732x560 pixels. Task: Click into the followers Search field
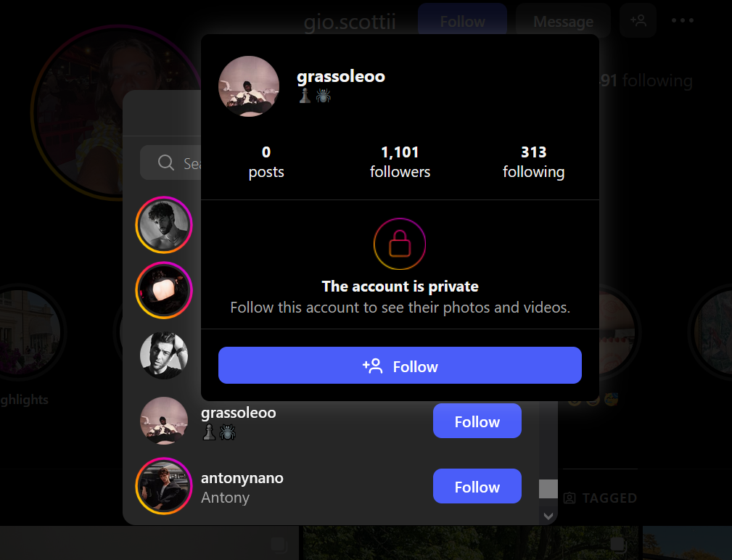(171, 162)
